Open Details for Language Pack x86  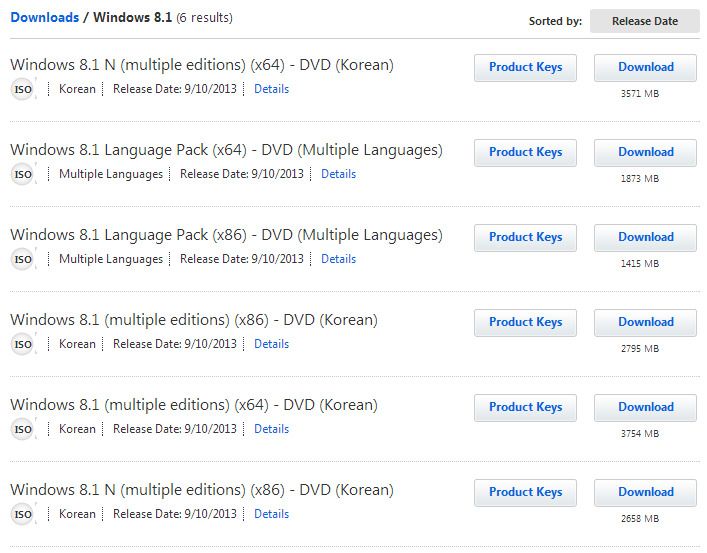[338, 259]
